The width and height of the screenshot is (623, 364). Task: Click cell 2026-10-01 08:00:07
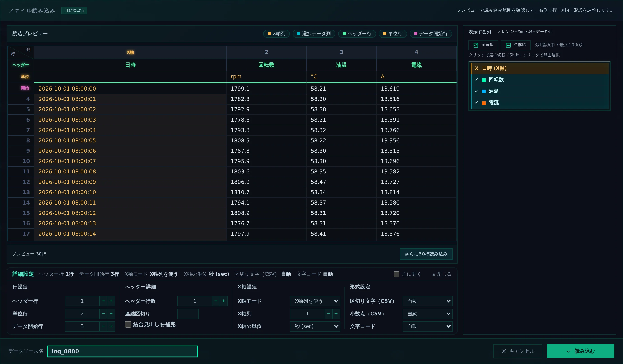point(130,161)
